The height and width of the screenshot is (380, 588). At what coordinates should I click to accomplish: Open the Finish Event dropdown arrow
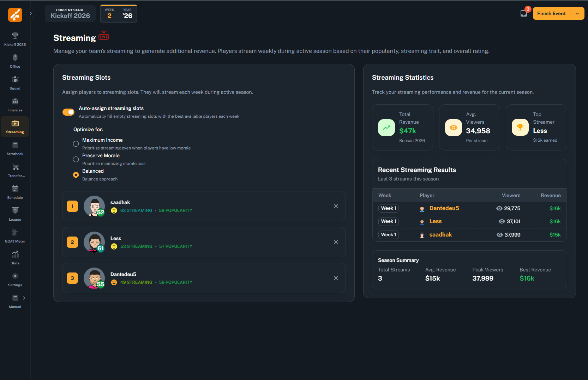point(577,13)
